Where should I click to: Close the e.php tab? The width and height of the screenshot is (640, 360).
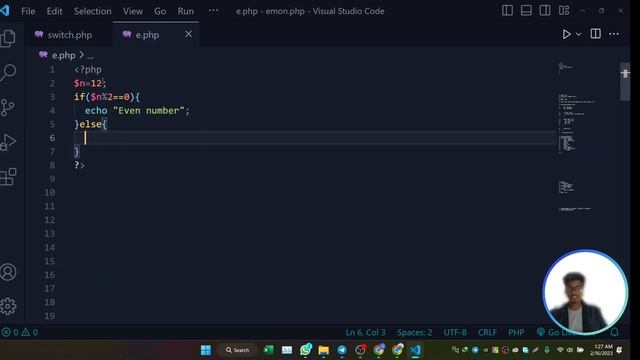click(x=188, y=34)
